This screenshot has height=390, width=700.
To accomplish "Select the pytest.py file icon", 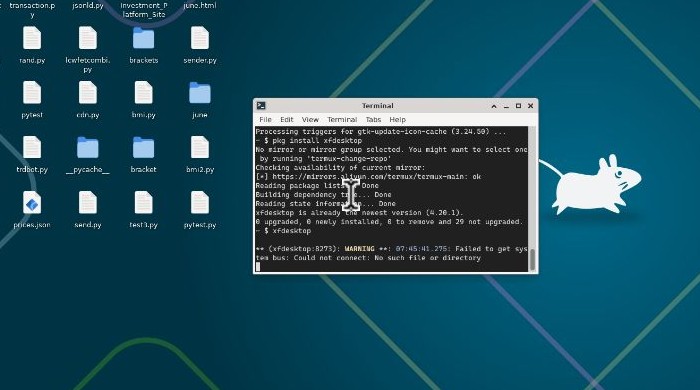I will pyautogui.click(x=200, y=203).
